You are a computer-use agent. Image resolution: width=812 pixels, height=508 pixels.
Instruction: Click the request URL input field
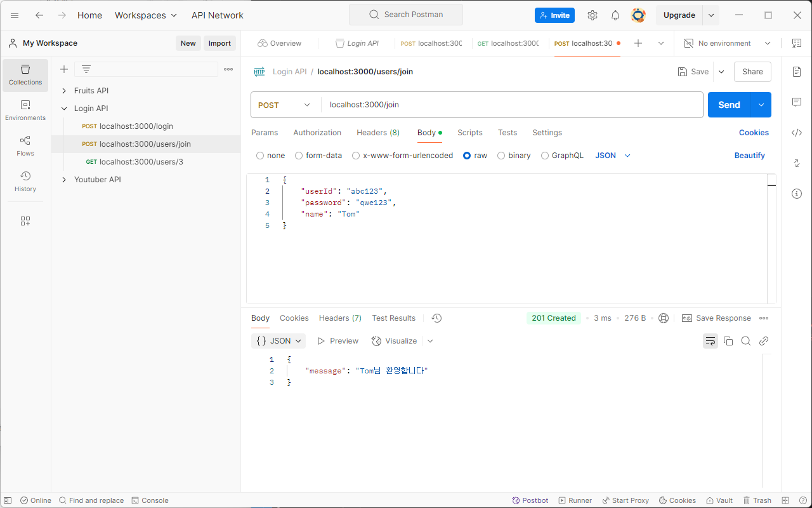(512, 105)
